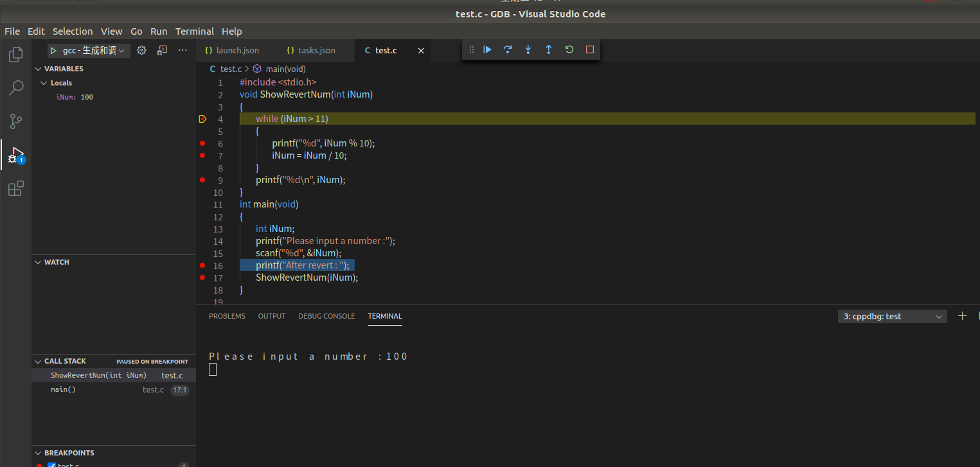
Task: Click the iNum: 100 local variable
Action: [x=75, y=97]
